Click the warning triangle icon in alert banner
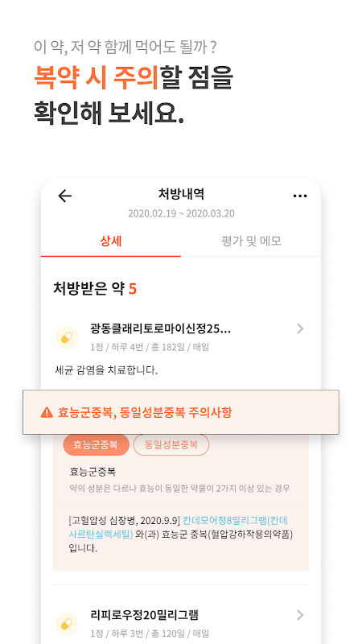This screenshot has height=644, width=362. click(x=47, y=412)
